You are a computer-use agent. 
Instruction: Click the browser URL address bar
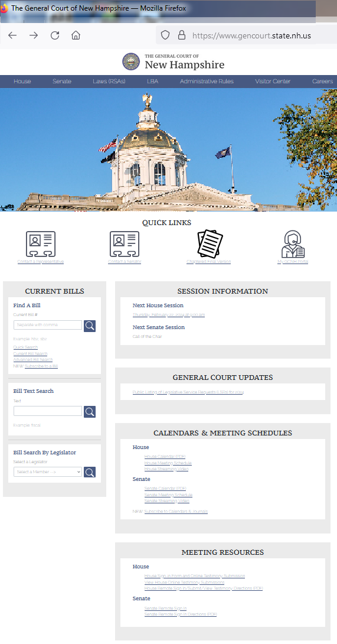(246, 35)
